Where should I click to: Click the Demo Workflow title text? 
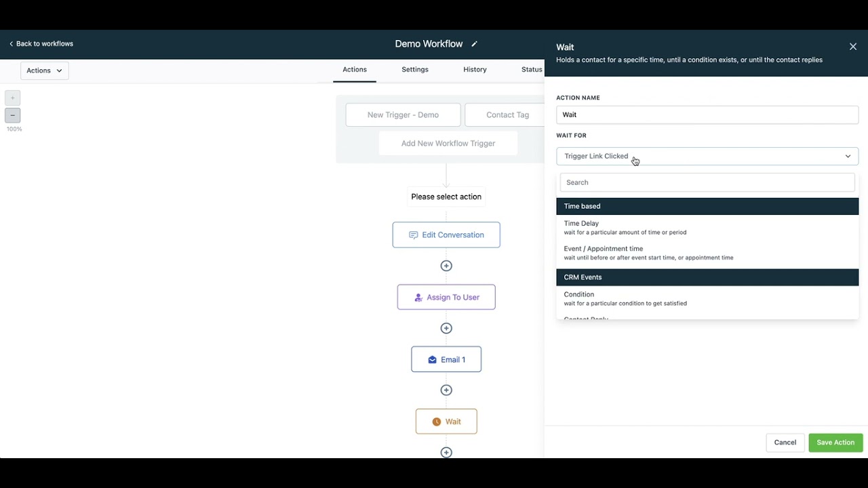[x=429, y=44]
